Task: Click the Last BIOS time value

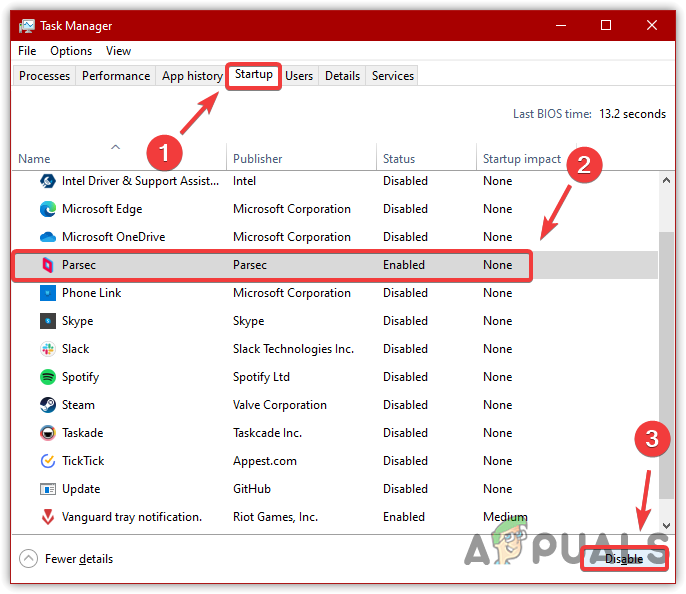Action: 632,114
